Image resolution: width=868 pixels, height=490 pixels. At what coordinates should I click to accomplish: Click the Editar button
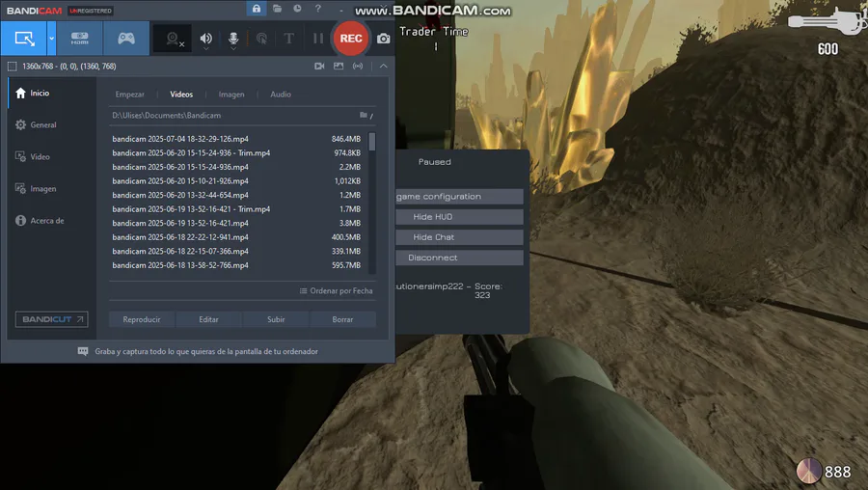click(x=208, y=319)
